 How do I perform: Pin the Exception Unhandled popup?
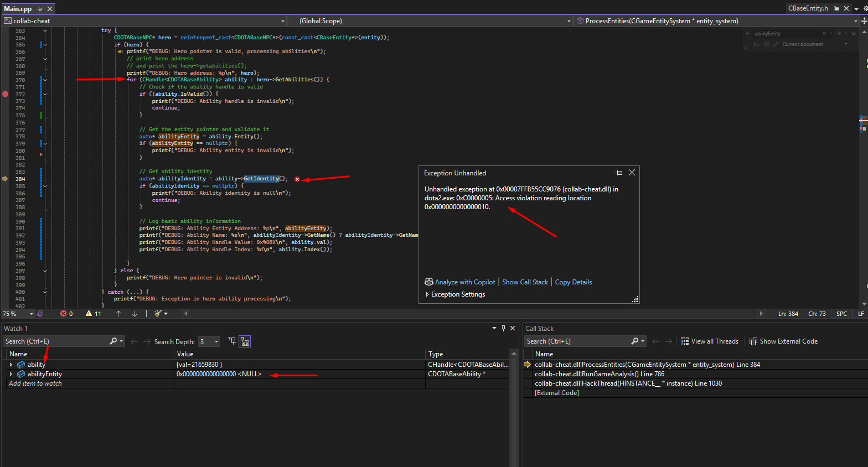(x=619, y=173)
